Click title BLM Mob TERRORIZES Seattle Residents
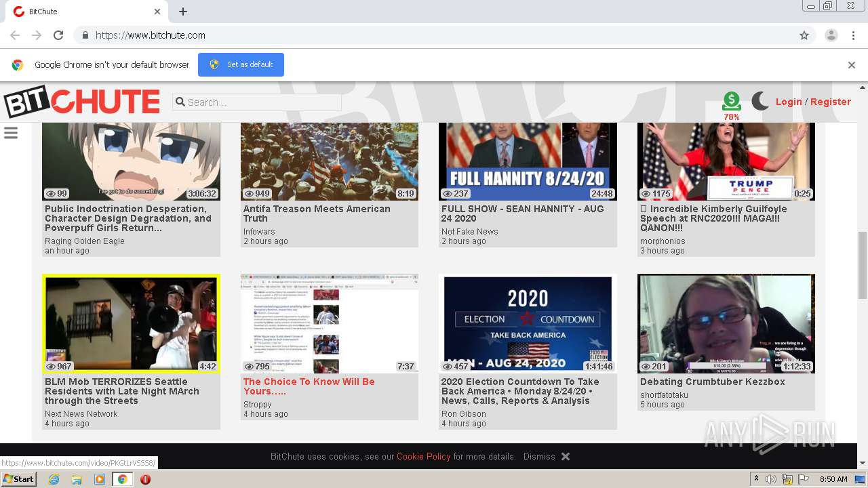Viewport: 868px width, 488px height. (122, 391)
